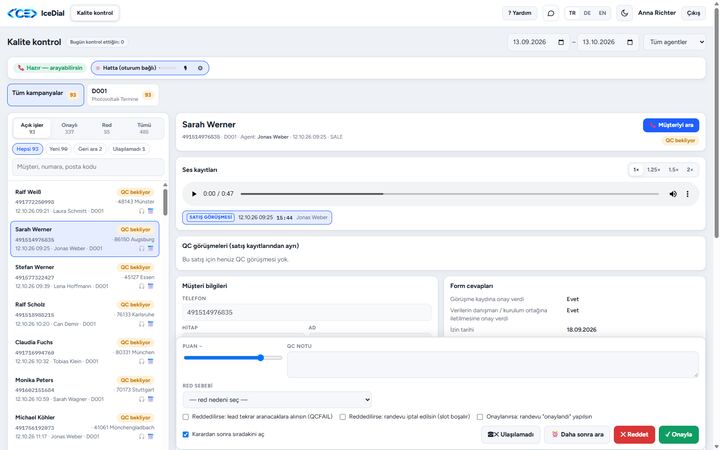Play the audio recording
This screenshot has width=720, height=450.
(x=194, y=194)
